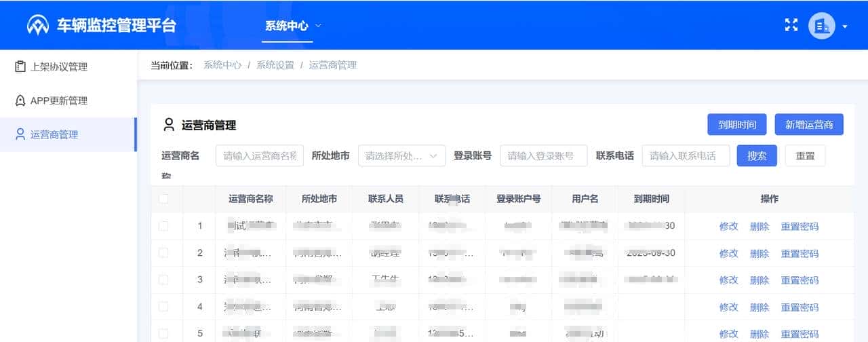Image resolution: width=868 pixels, height=342 pixels.
Task: Open 上架协议管理 in sidebar
Action: [59, 66]
